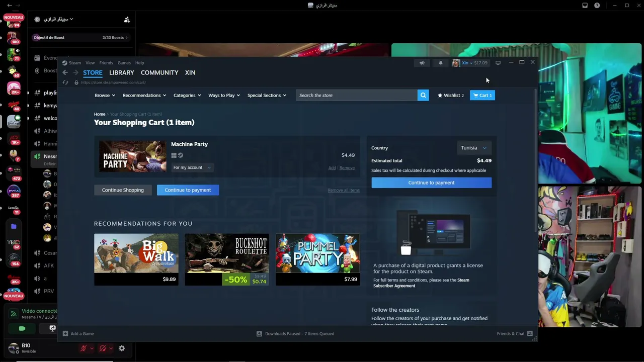The width and height of the screenshot is (644, 362).
Task: Expand the Categories dropdown
Action: point(187,95)
